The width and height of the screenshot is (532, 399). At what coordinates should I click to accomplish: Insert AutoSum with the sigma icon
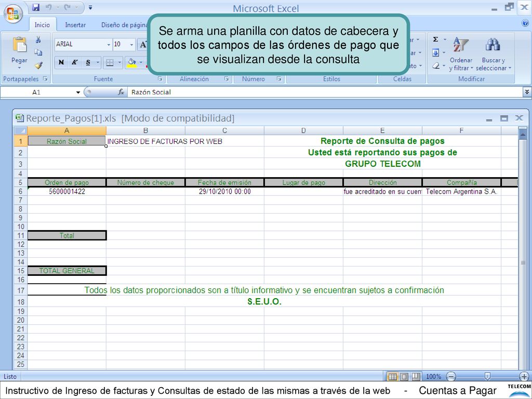point(436,39)
